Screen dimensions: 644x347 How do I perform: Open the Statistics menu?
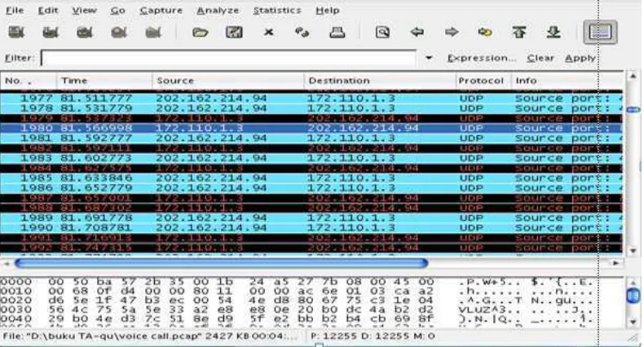(x=277, y=11)
